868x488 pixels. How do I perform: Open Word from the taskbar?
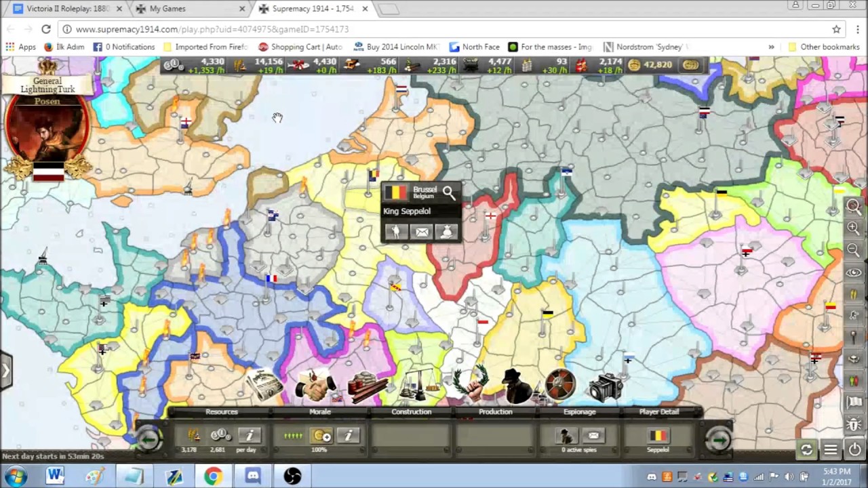[55, 476]
